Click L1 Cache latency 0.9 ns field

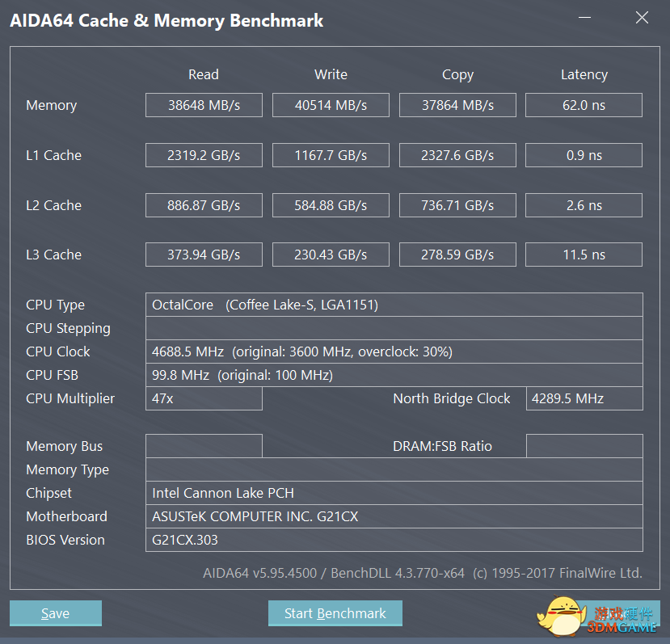point(584,155)
